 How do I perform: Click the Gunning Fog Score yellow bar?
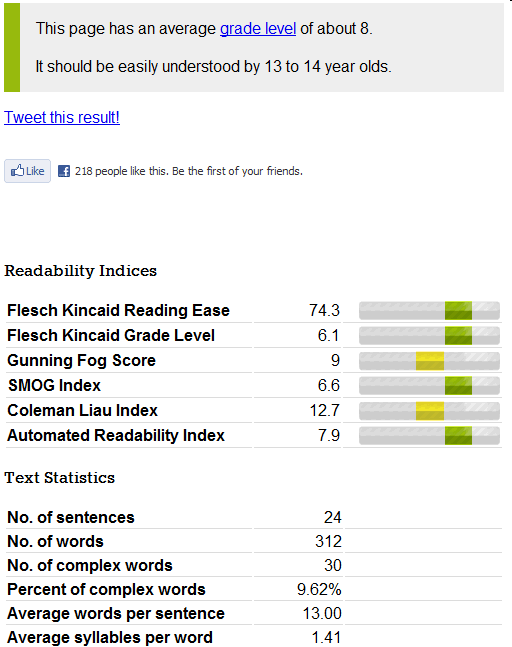pyautogui.click(x=429, y=361)
